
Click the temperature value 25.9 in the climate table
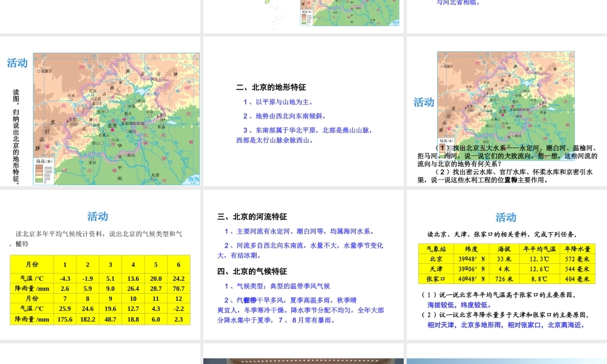point(65,309)
